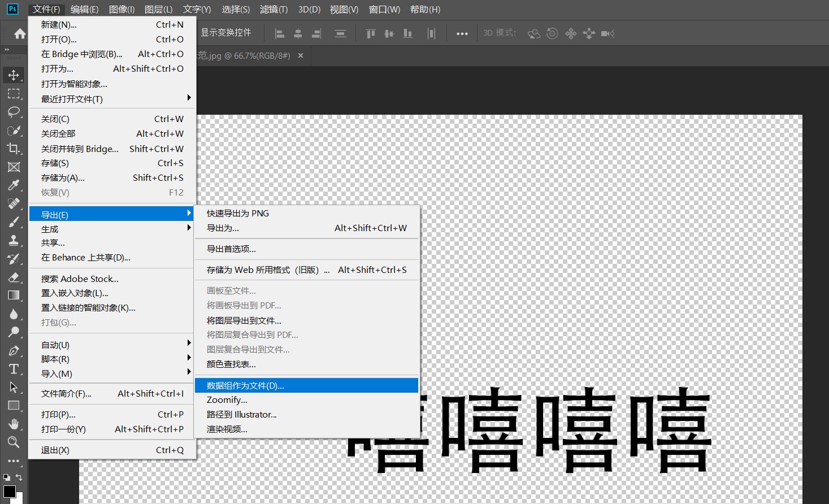Open the Edit Toolbar three-dot button
This screenshot has height=504, width=829.
tap(14, 460)
